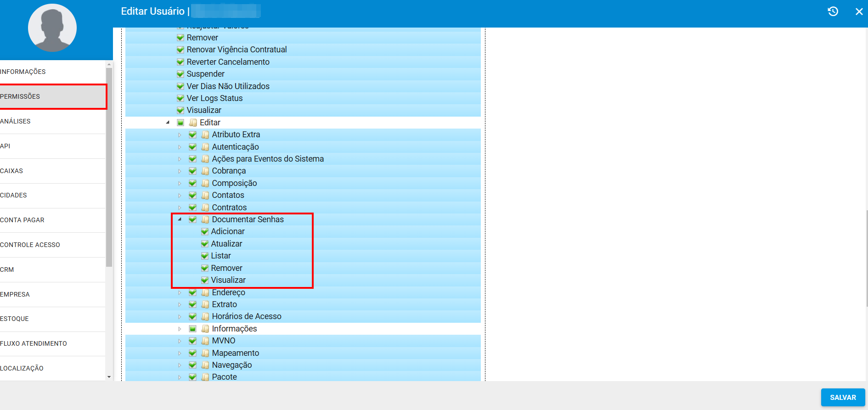Open the history clock icon in header
The width and height of the screenshot is (868, 410).
click(x=833, y=11)
